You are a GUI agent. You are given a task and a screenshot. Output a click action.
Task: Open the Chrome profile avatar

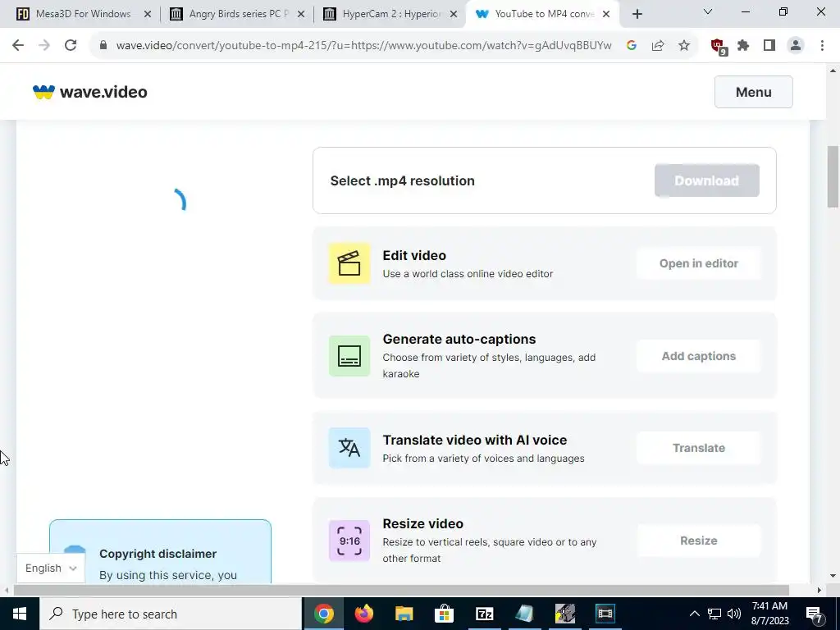[x=796, y=46]
